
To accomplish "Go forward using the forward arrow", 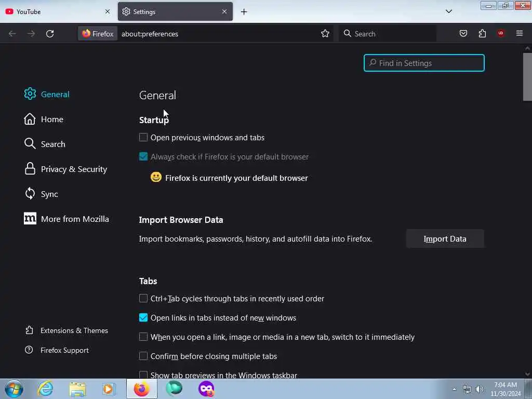I will [31, 34].
